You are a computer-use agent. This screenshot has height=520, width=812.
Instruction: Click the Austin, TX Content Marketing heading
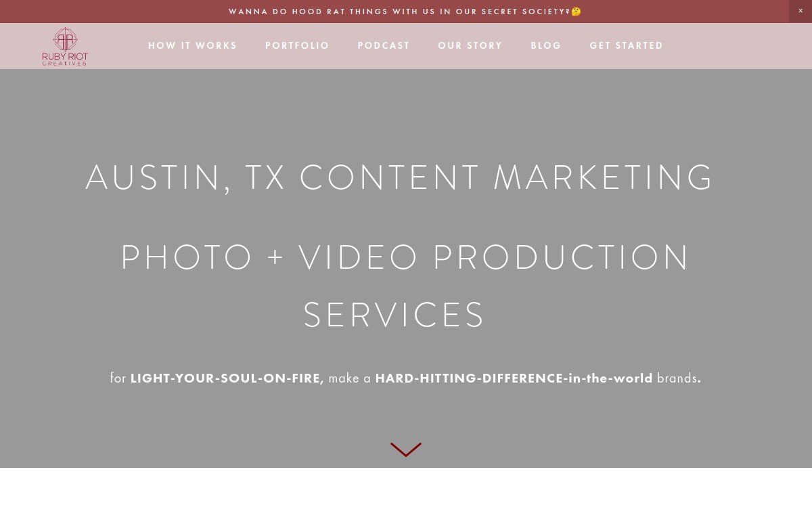(399, 177)
